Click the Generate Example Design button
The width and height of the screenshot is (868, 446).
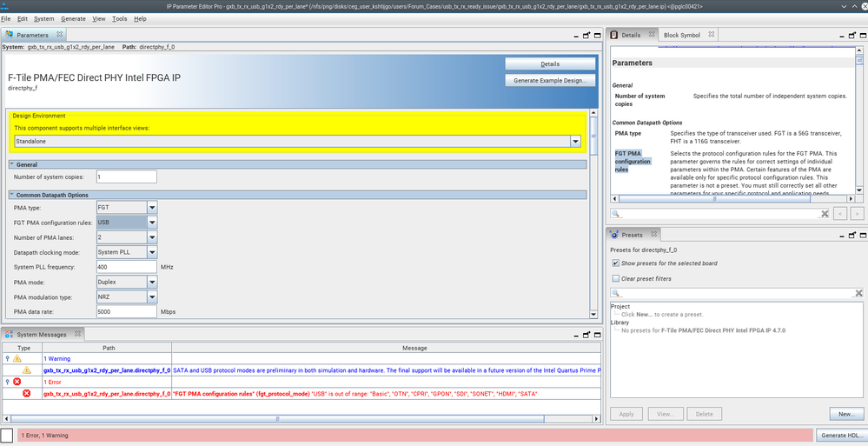550,80
